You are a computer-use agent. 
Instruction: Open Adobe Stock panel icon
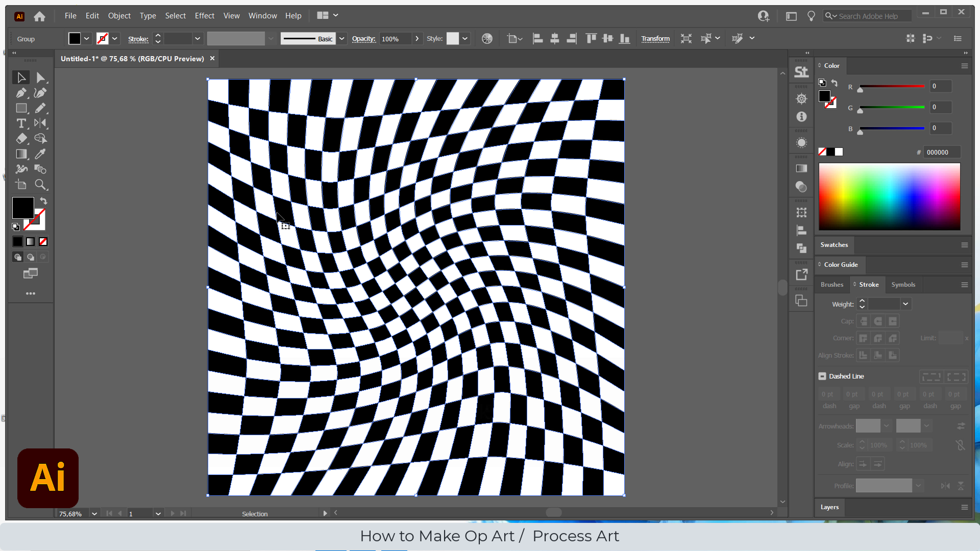[801, 72]
